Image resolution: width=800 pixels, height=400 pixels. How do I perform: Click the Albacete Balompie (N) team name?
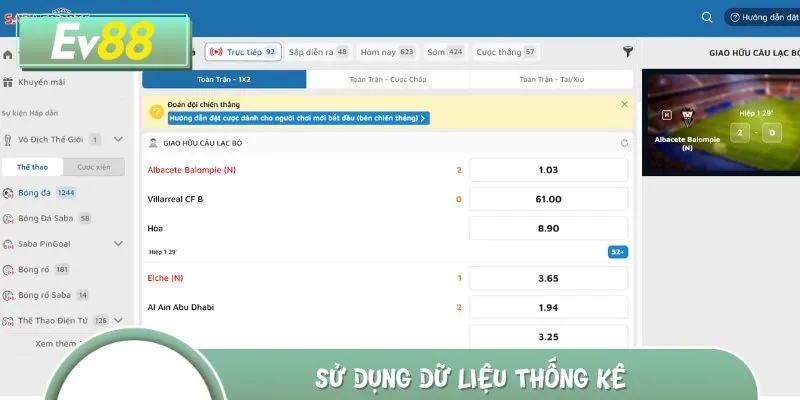(x=191, y=170)
